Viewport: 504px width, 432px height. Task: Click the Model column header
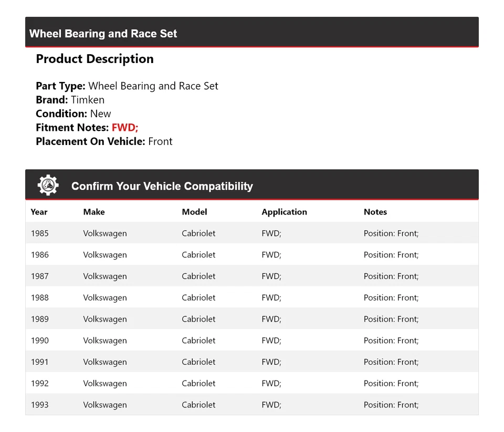(194, 212)
